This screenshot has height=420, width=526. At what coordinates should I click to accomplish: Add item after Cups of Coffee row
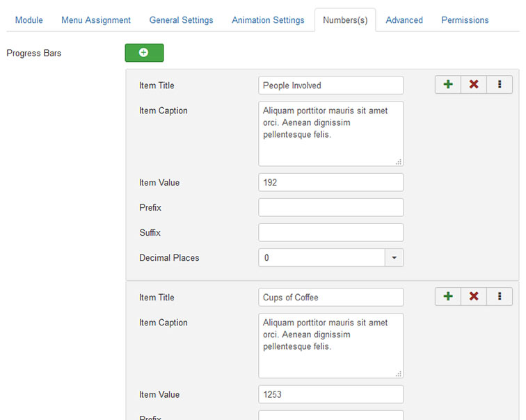(448, 296)
